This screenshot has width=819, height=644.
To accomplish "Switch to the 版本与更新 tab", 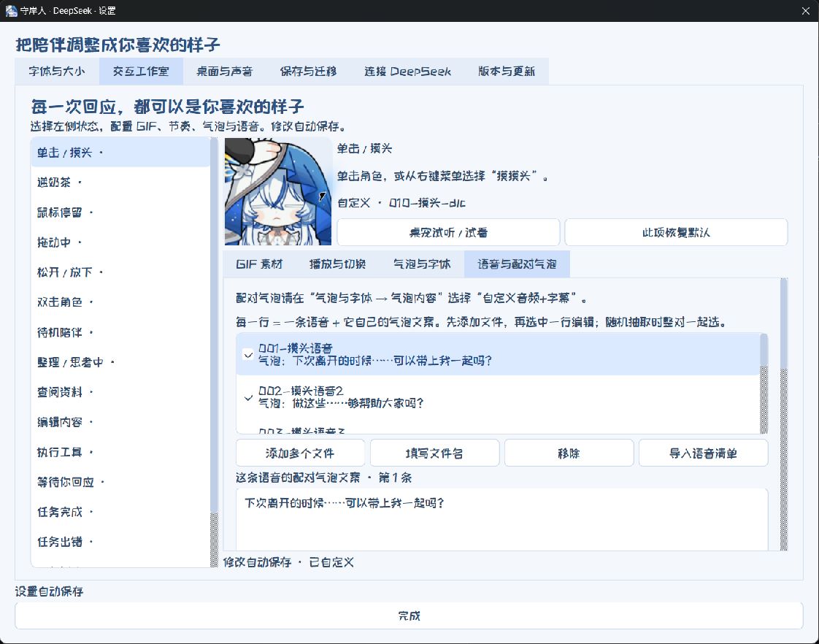I will 507,72.
